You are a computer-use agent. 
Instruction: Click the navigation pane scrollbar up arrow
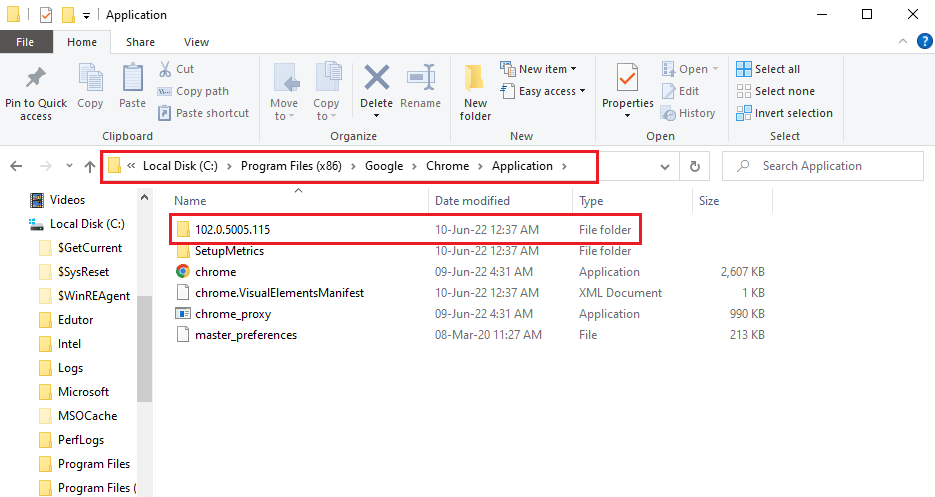(144, 197)
